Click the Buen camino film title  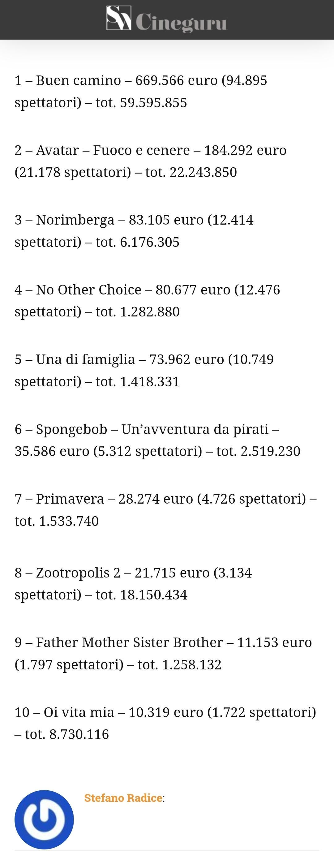click(78, 80)
